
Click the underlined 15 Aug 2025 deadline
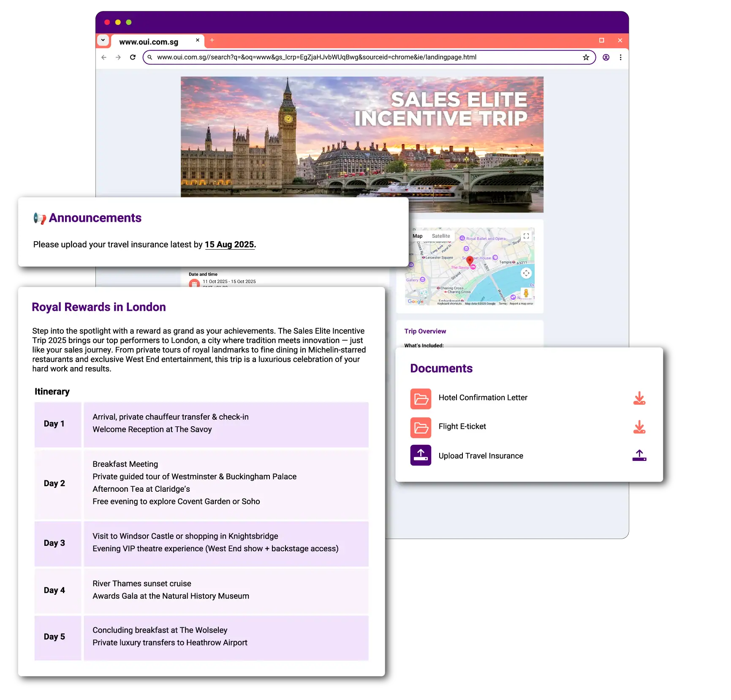point(230,245)
